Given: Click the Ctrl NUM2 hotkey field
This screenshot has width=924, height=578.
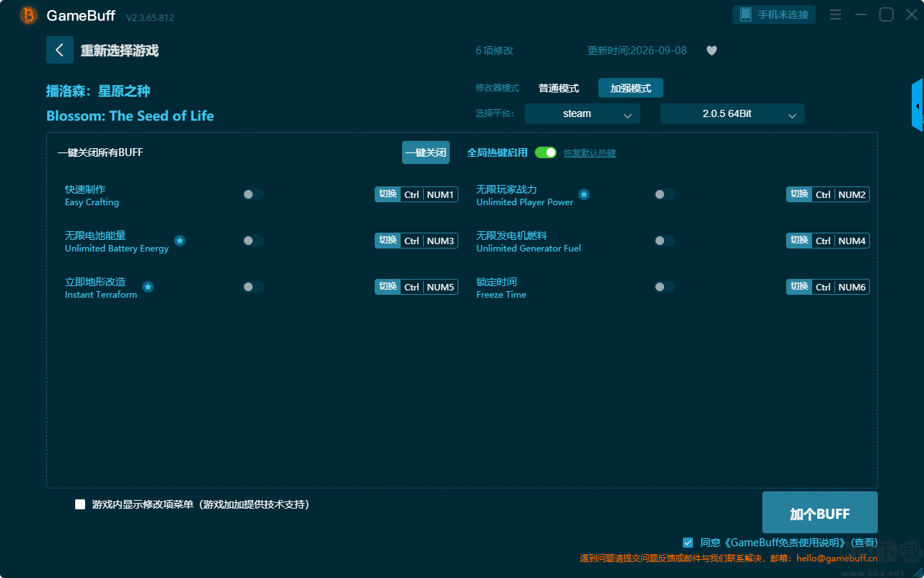Looking at the screenshot, I should [x=841, y=194].
